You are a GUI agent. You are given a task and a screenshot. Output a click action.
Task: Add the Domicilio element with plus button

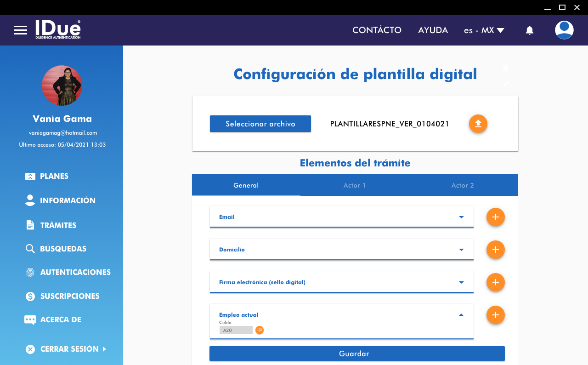(495, 250)
